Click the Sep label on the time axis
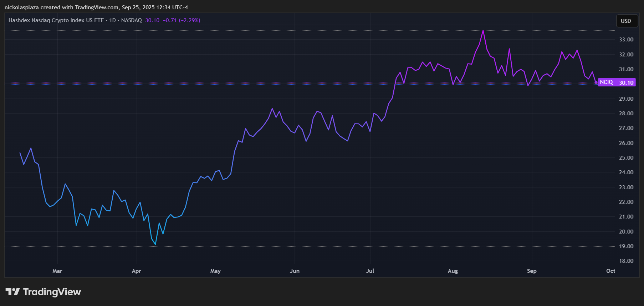Viewport: 644px width, 306px height. point(532,271)
